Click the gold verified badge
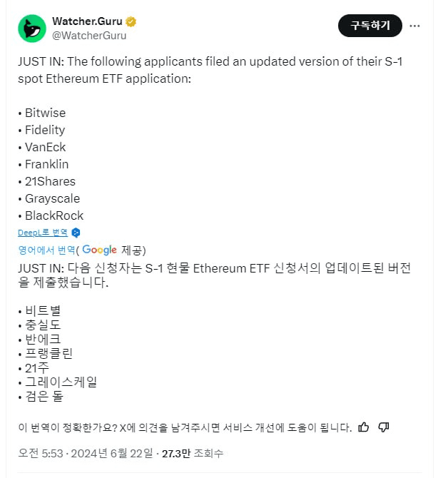Image resolution: width=448 pixels, height=478 pixels. click(x=131, y=21)
